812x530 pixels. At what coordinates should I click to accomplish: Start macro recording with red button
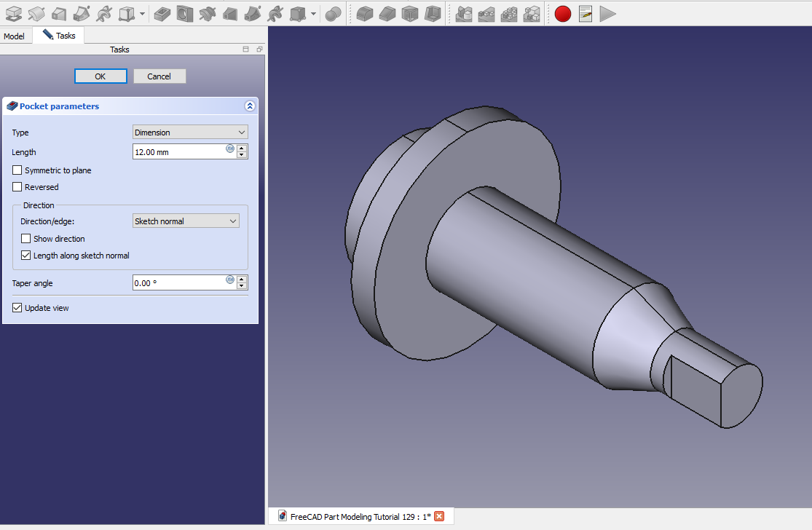562,13
